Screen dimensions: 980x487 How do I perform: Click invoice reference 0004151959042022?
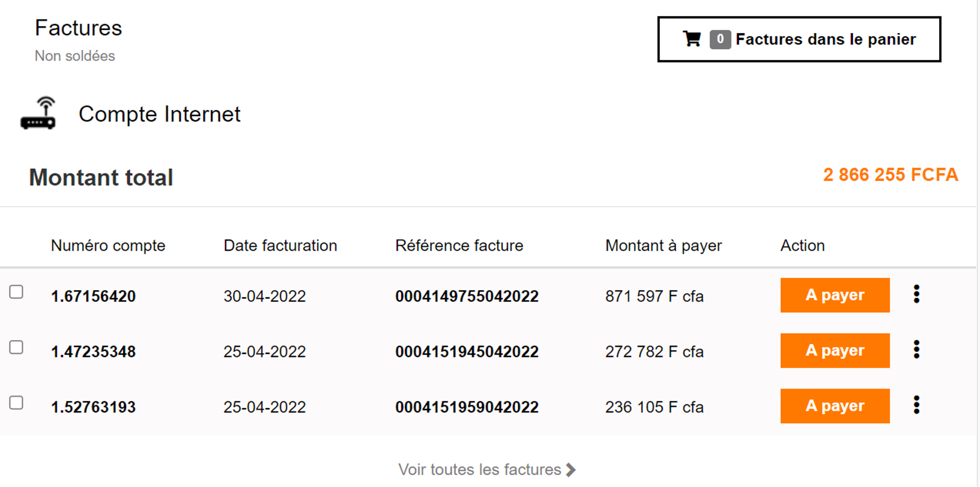coord(467,407)
